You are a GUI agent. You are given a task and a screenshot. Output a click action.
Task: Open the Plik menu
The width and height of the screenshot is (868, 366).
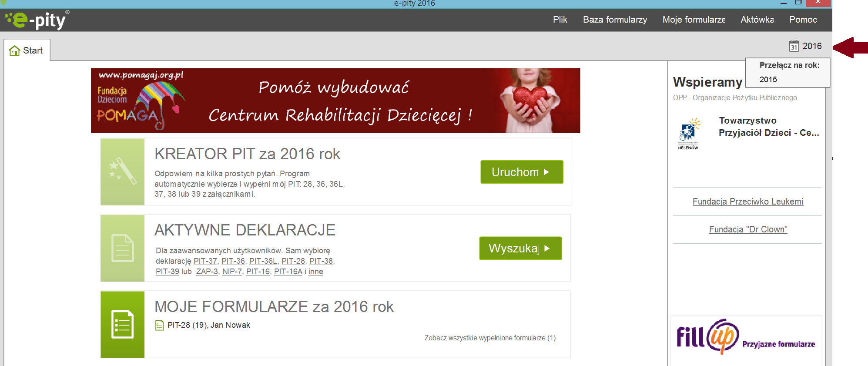560,20
